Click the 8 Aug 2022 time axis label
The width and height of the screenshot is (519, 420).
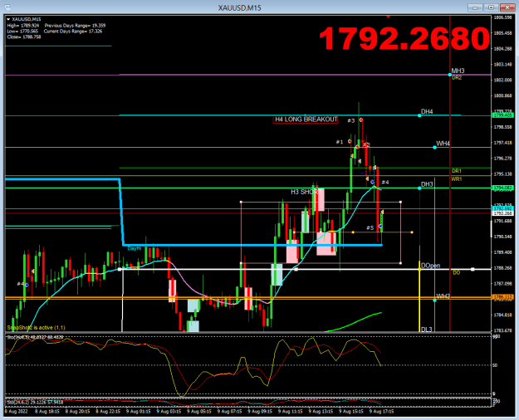pos(17,412)
